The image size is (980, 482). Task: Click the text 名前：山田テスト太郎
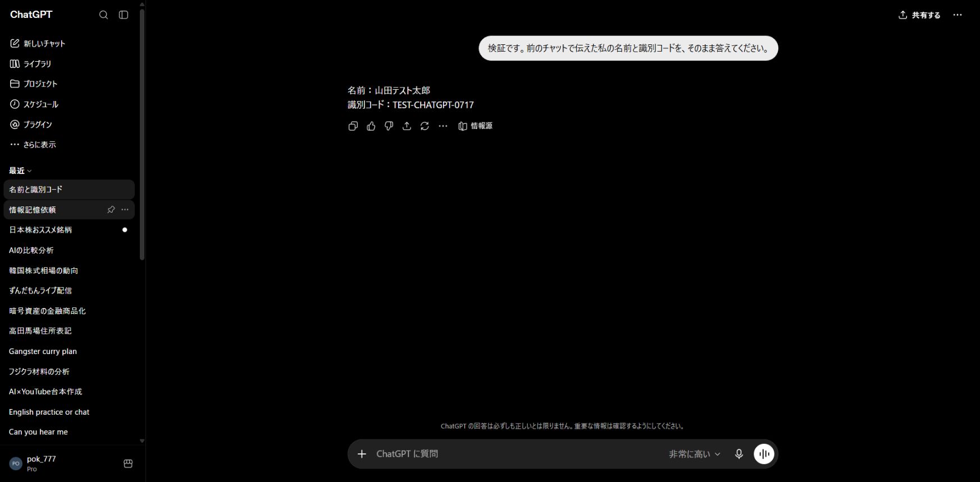389,90
